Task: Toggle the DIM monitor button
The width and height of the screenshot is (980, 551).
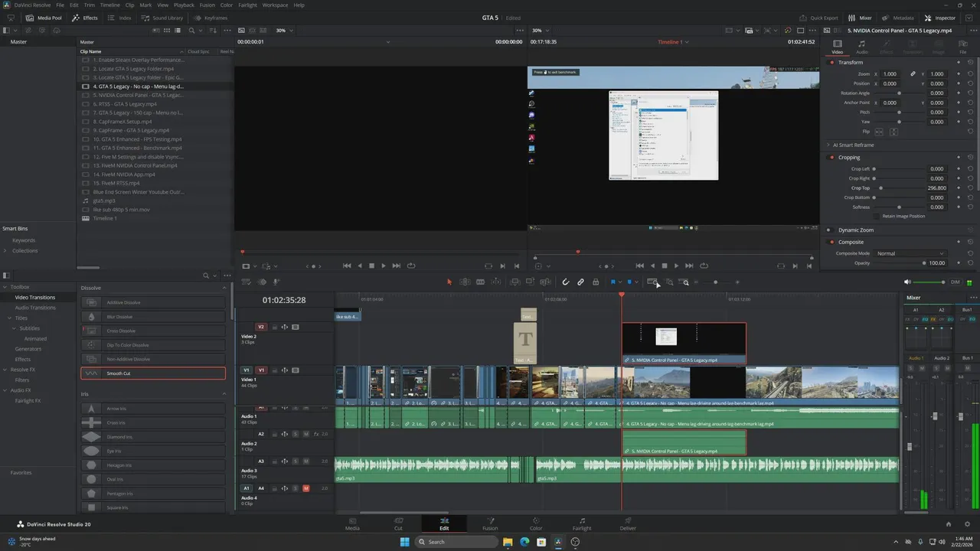Action: pos(955,282)
